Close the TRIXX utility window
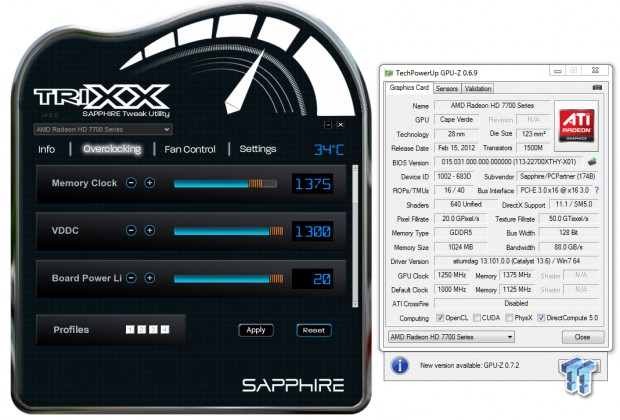 click(340, 125)
